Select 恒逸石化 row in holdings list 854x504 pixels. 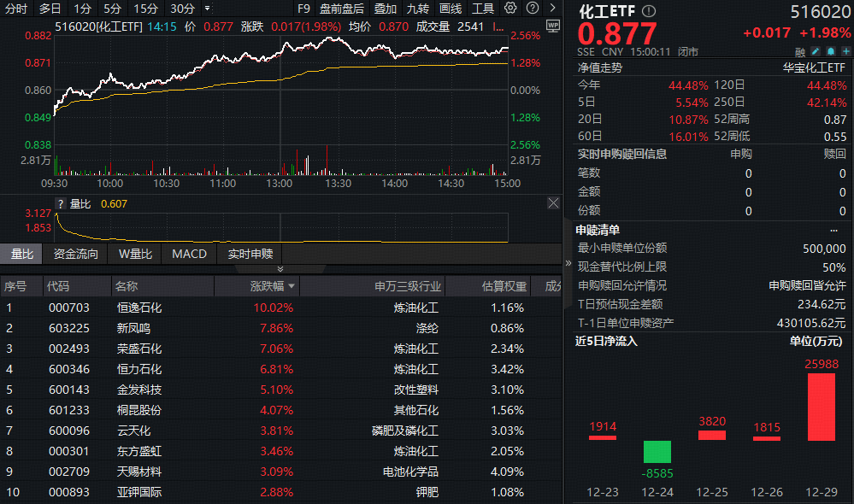[x=138, y=308]
